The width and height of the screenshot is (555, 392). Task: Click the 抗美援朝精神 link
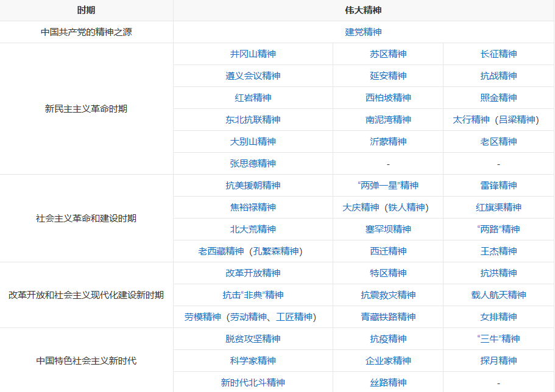pos(253,186)
